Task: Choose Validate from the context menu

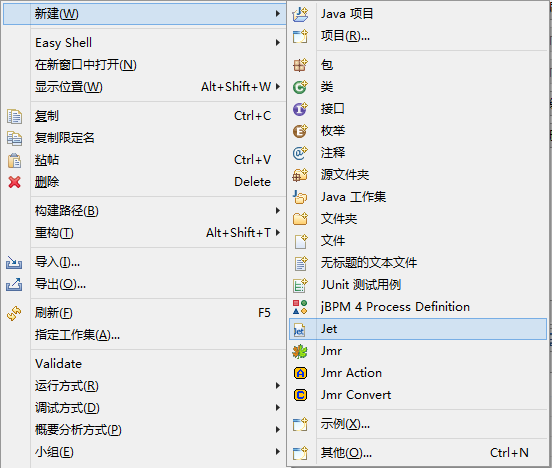Action: tap(58, 364)
